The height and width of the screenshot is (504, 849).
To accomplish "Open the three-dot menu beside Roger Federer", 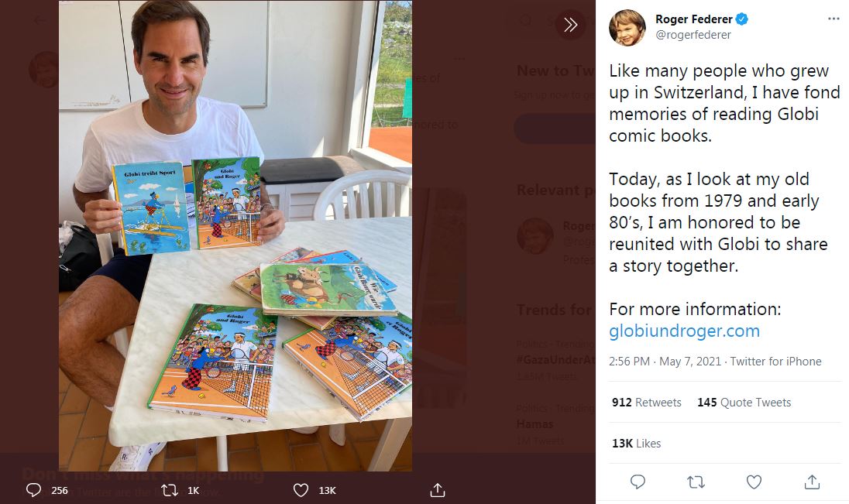I will pyautogui.click(x=834, y=19).
